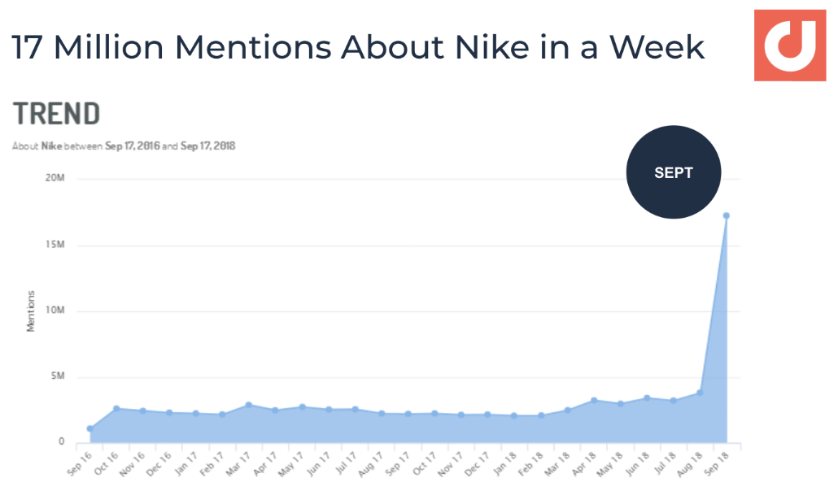The width and height of the screenshot is (838, 504).
Task: Click the dark SEPT circle badge
Action: pyautogui.click(x=674, y=172)
